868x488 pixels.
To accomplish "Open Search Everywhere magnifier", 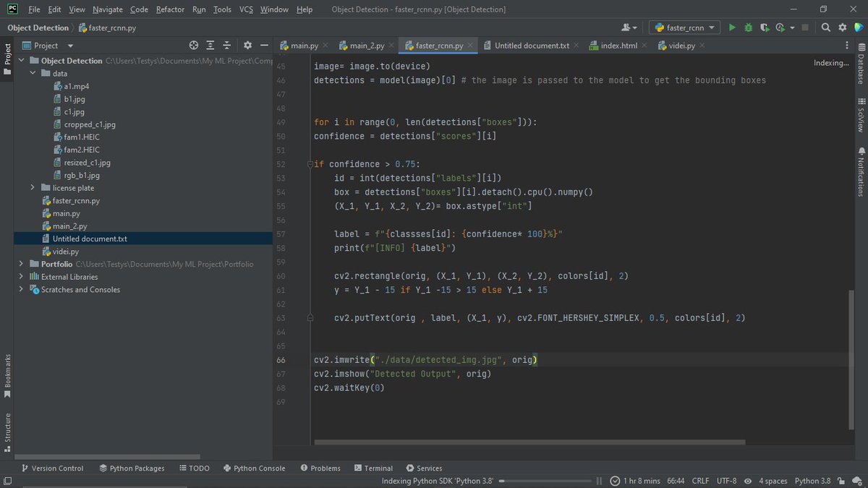I will (825, 27).
